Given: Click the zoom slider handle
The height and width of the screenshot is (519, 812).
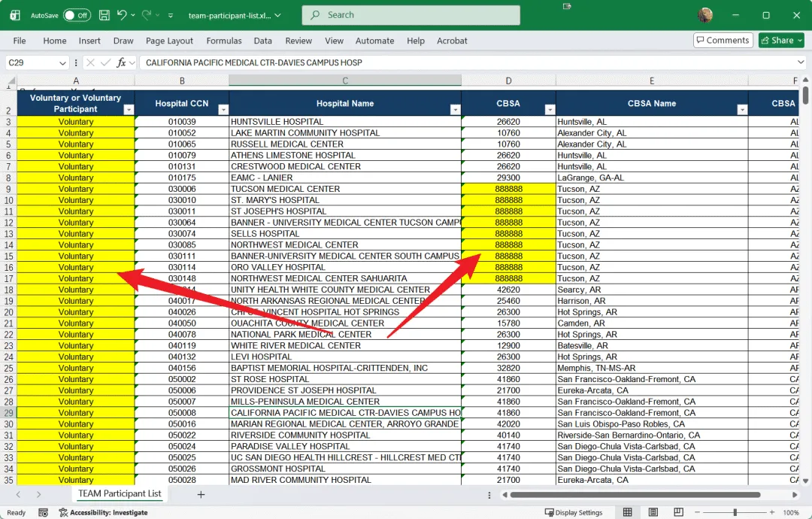Looking at the screenshot, I should point(735,512).
